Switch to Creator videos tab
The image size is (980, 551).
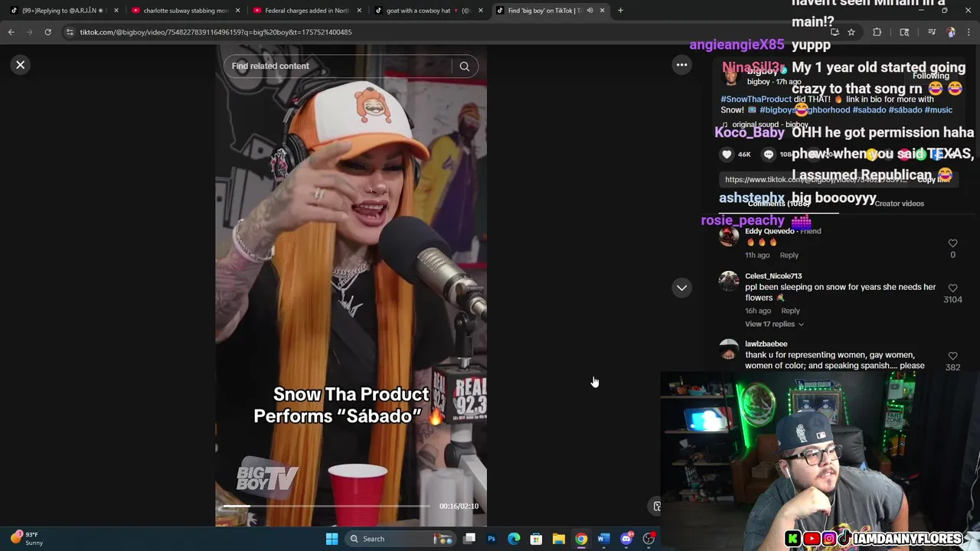click(899, 204)
